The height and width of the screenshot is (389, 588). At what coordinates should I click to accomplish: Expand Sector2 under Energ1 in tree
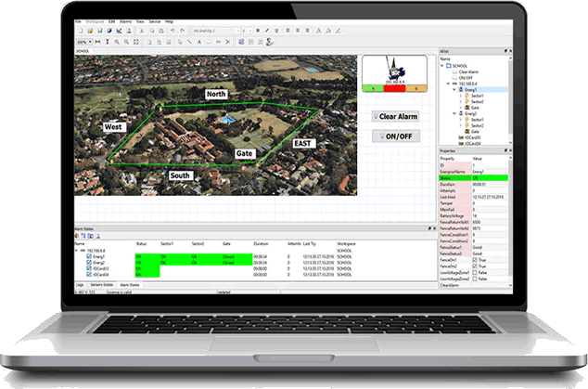click(x=461, y=102)
